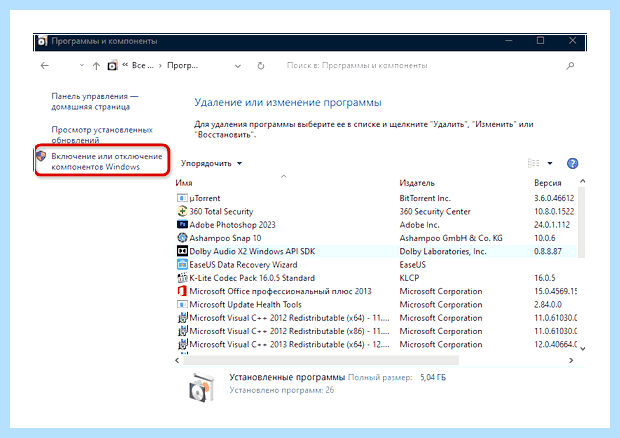Image resolution: width=620 pixels, height=438 pixels.
Task: Select EaseUS Data Recovery Wizard entry
Action: pyautogui.click(x=243, y=264)
